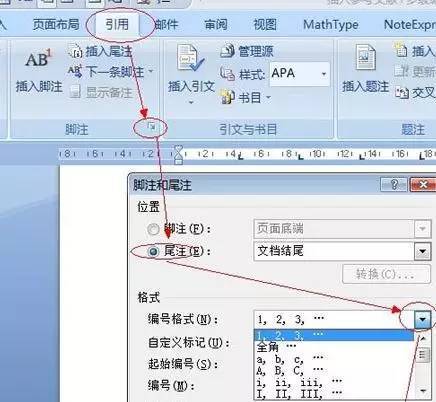Choose full-width (全角) number format

point(334,347)
